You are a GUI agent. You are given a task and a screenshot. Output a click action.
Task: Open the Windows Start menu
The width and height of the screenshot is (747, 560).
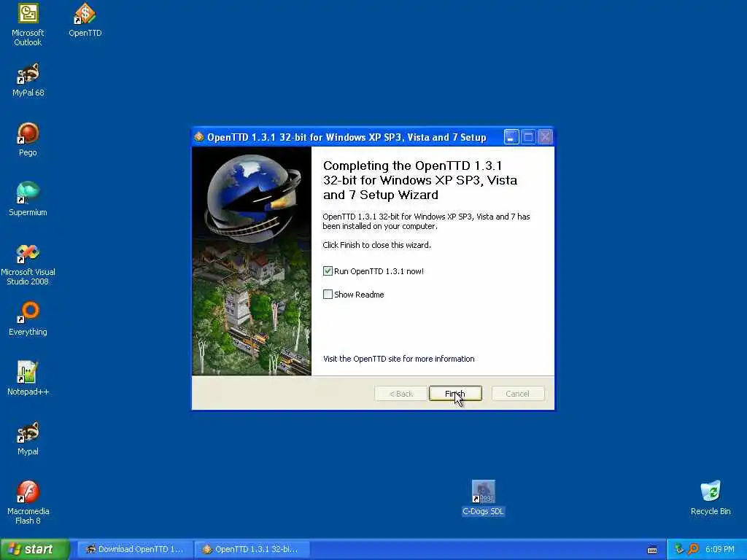[35, 549]
